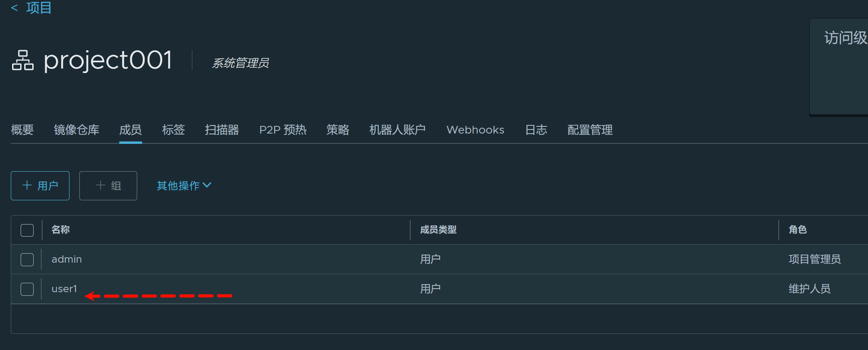The width and height of the screenshot is (868, 350).
Task: Return to the 项目 list link
Action: click(x=39, y=8)
